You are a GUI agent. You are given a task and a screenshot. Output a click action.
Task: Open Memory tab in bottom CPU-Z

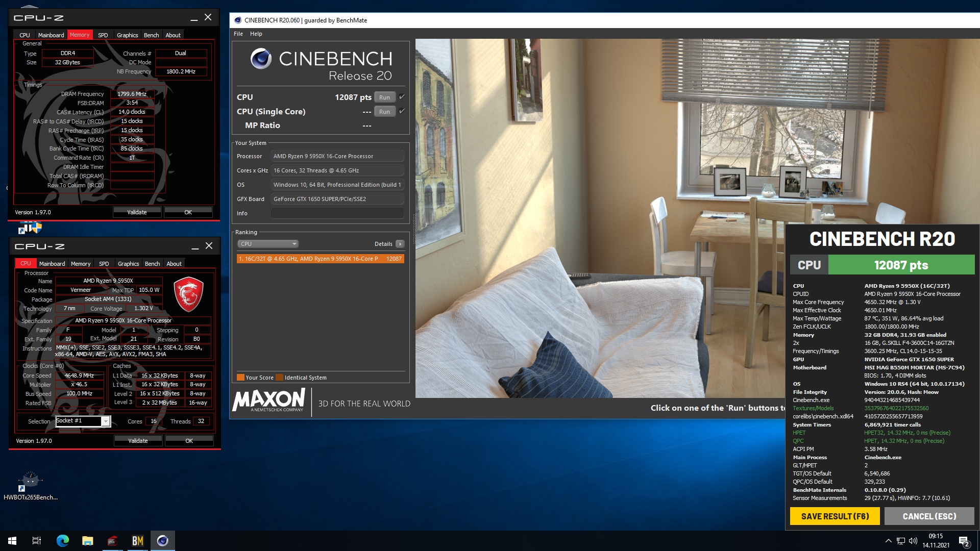point(81,264)
